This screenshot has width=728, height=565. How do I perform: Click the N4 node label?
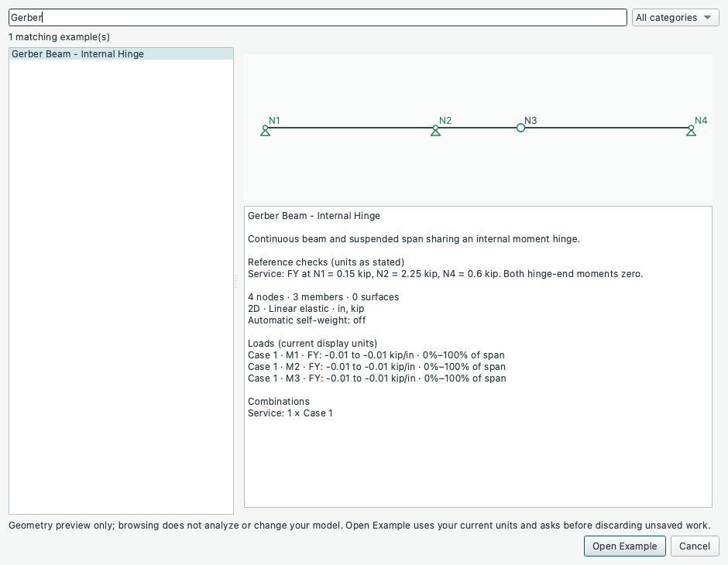click(701, 121)
